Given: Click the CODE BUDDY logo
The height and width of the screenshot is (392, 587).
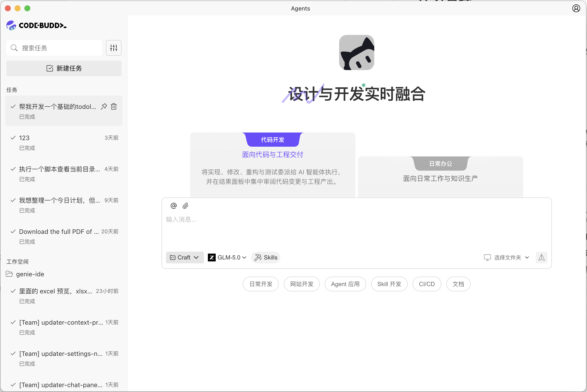Looking at the screenshot, I should pyautogui.click(x=36, y=25).
